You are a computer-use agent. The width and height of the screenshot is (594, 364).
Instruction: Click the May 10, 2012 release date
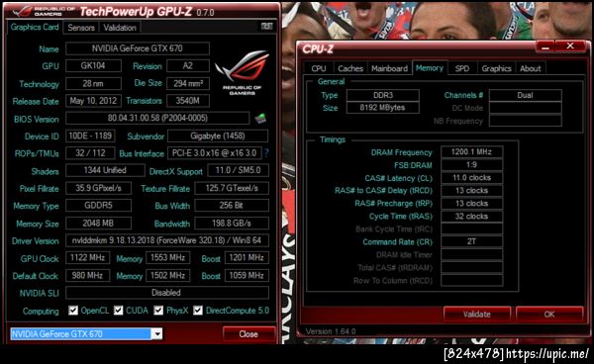[x=93, y=101]
